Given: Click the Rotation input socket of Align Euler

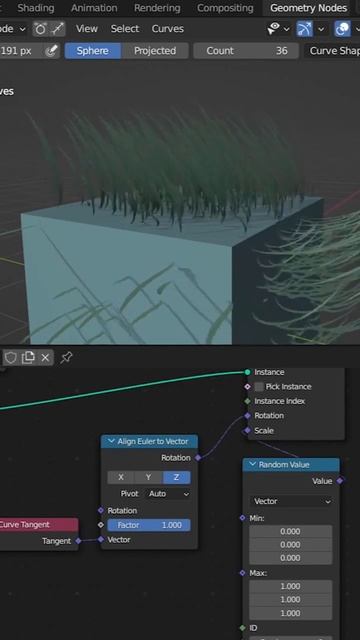Looking at the screenshot, I should (x=101, y=511).
